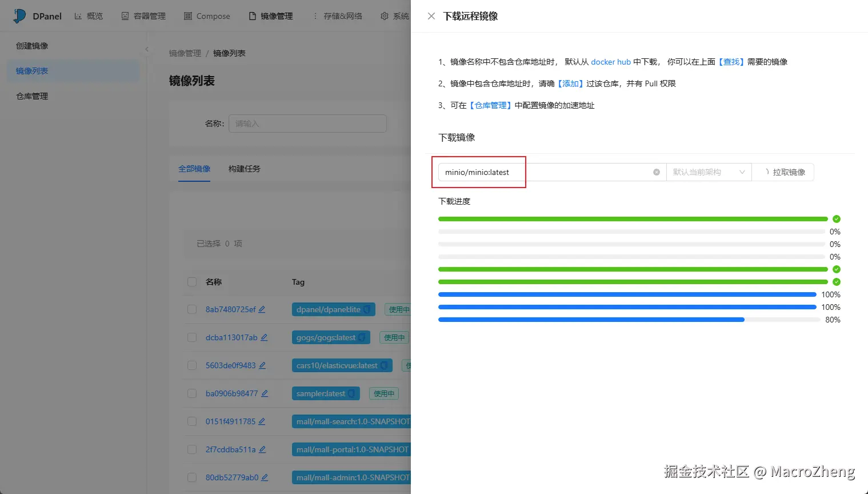Image resolution: width=868 pixels, height=494 pixels.
Task: Switch to the 全部镜像 tab
Action: tap(194, 169)
